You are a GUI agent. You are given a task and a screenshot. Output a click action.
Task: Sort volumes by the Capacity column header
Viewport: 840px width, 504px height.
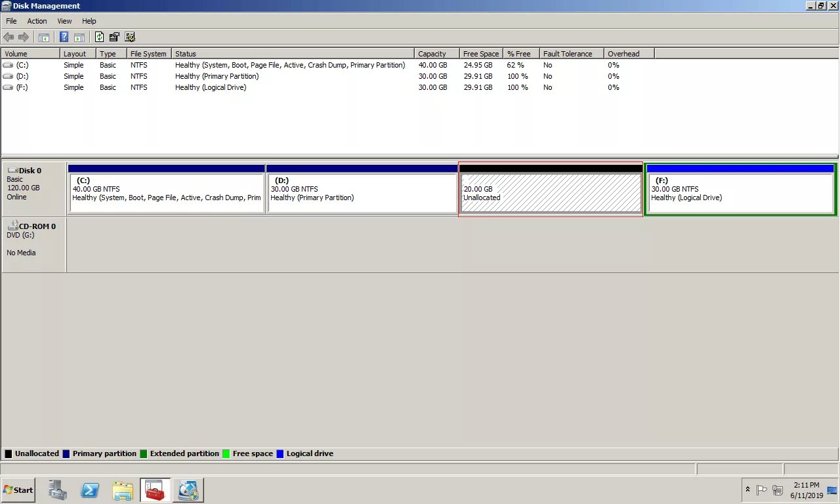[x=433, y=53]
